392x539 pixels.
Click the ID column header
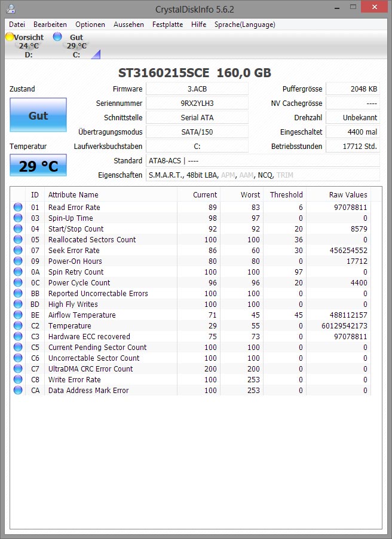tap(35, 194)
